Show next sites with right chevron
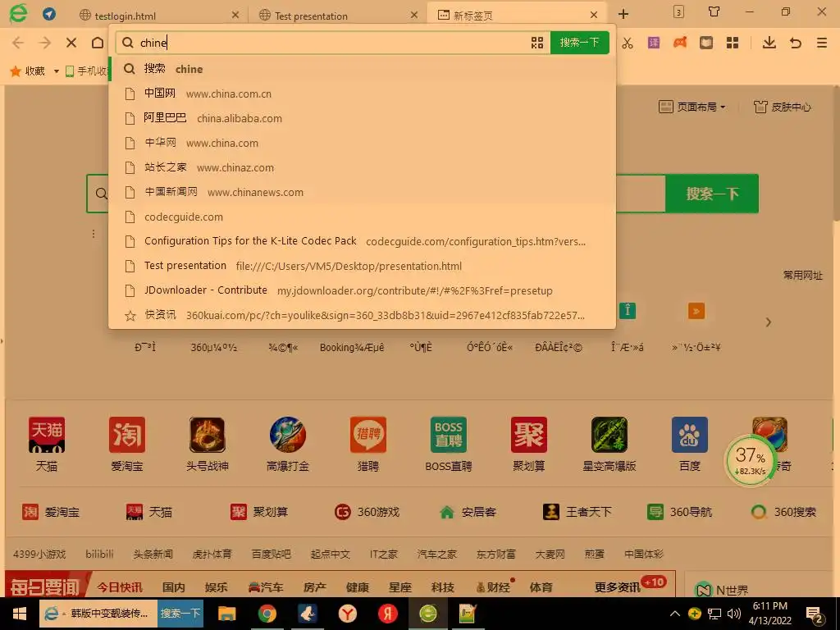The image size is (840, 630). point(768,322)
